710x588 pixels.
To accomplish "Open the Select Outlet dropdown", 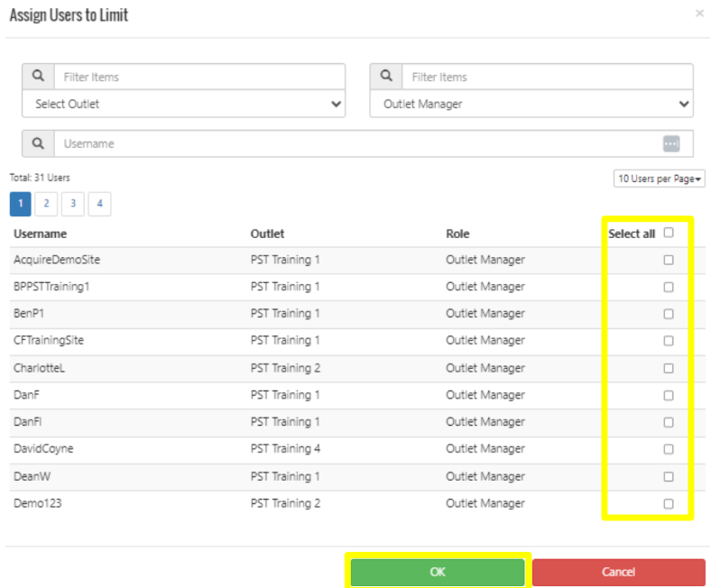I will tap(183, 104).
